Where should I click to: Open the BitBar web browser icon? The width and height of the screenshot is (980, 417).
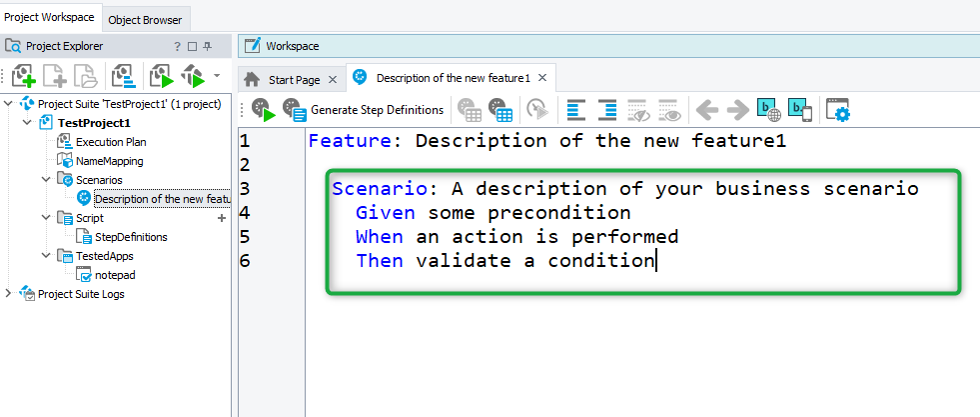coord(769,110)
